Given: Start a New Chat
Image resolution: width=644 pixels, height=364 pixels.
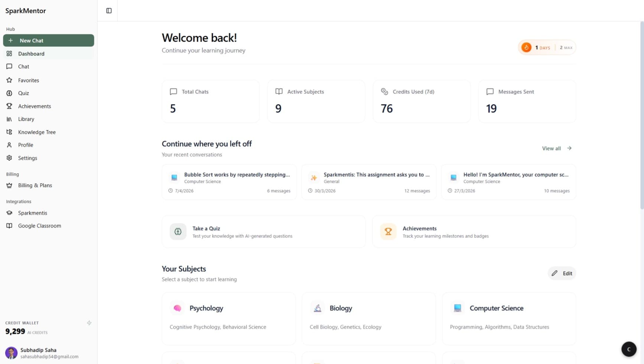Looking at the screenshot, I should (48, 40).
